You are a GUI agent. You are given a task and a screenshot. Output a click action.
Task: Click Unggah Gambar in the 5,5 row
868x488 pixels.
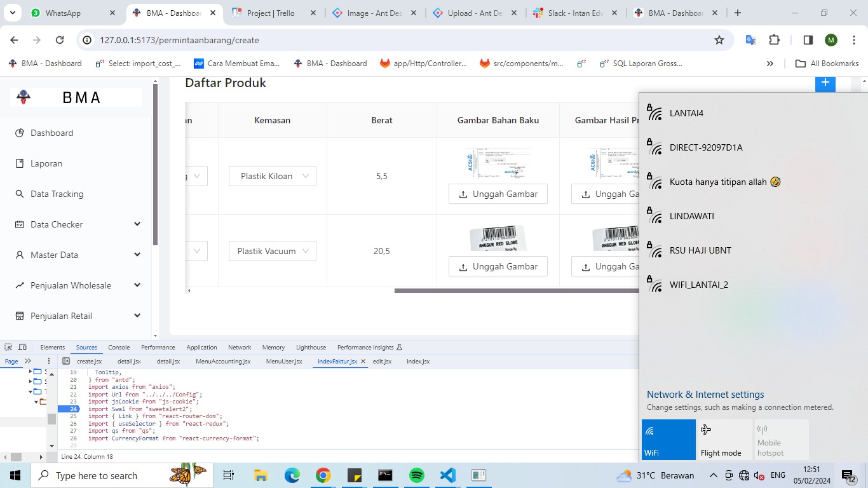point(498,194)
